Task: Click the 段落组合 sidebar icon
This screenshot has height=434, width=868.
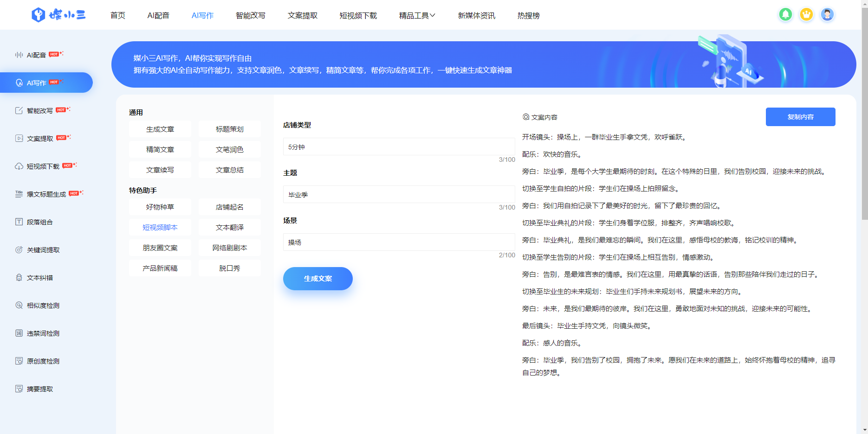Action: 19,222
